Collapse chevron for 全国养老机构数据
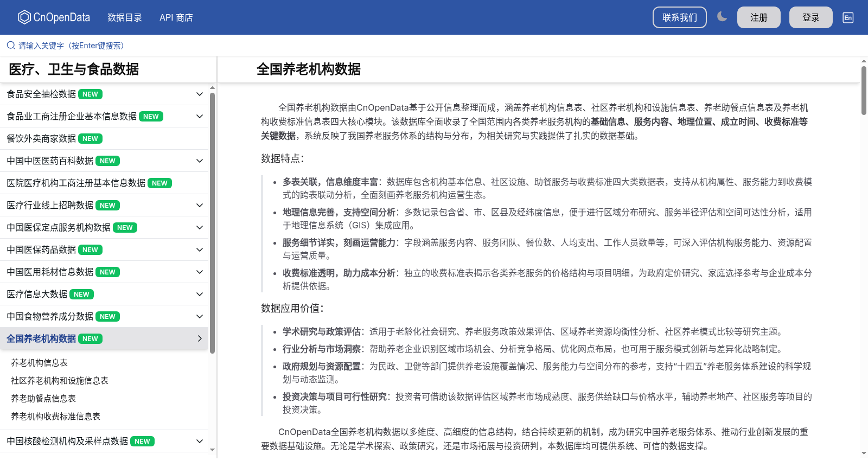The height and width of the screenshot is (467, 868). (x=200, y=339)
